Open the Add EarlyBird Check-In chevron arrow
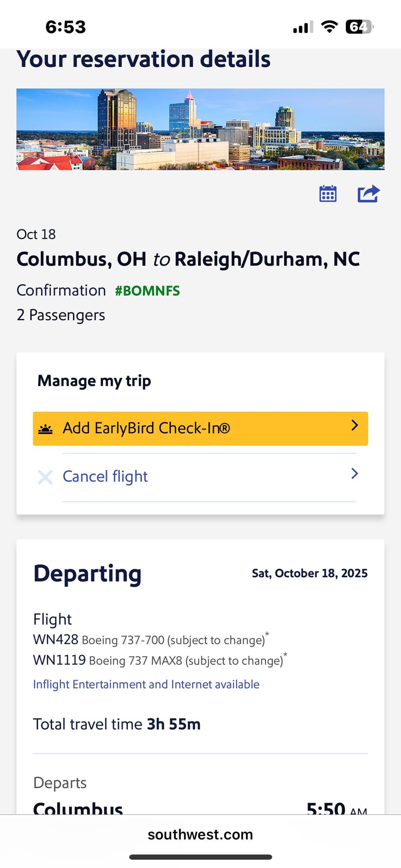401x868 pixels. point(355,425)
